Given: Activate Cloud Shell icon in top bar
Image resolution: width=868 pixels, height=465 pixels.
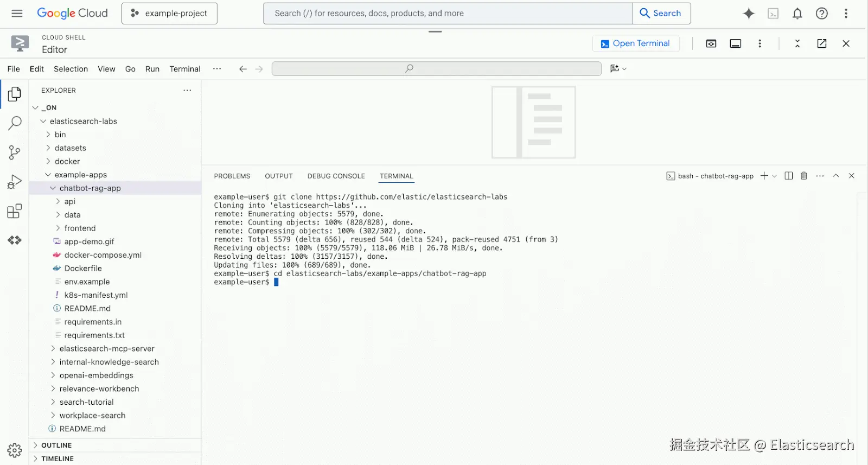Looking at the screenshot, I should point(773,14).
